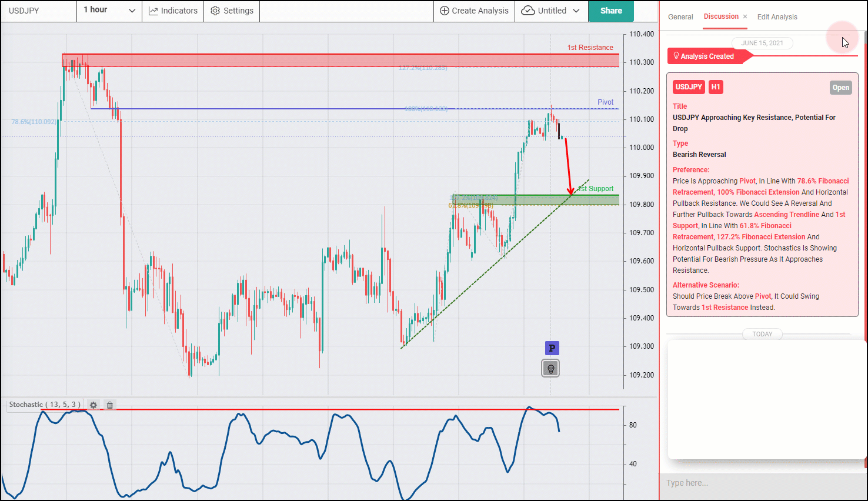The width and height of the screenshot is (868, 501).
Task: Click the USDJPY tag in analysis card
Action: coord(689,87)
